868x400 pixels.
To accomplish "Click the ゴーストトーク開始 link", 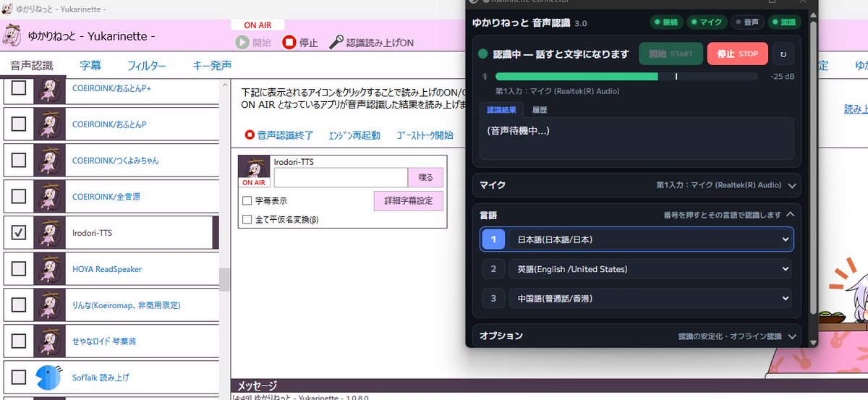I will click(425, 135).
